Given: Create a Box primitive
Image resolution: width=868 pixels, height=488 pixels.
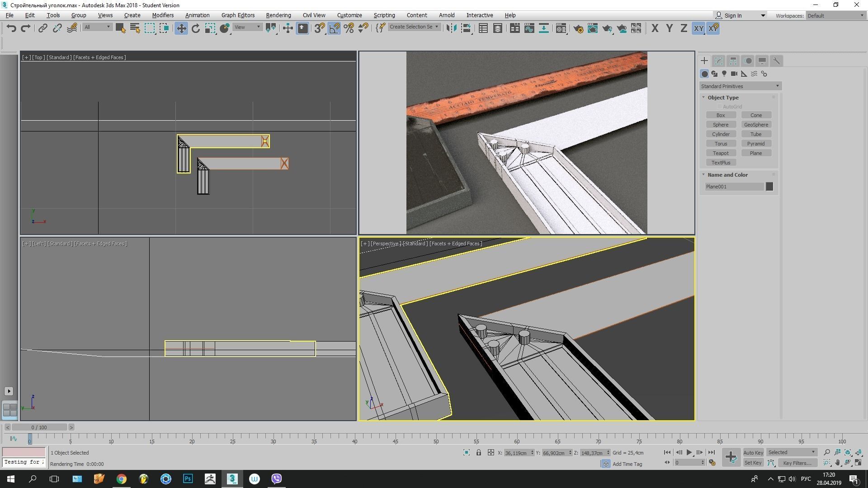Looking at the screenshot, I should click(x=721, y=115).
